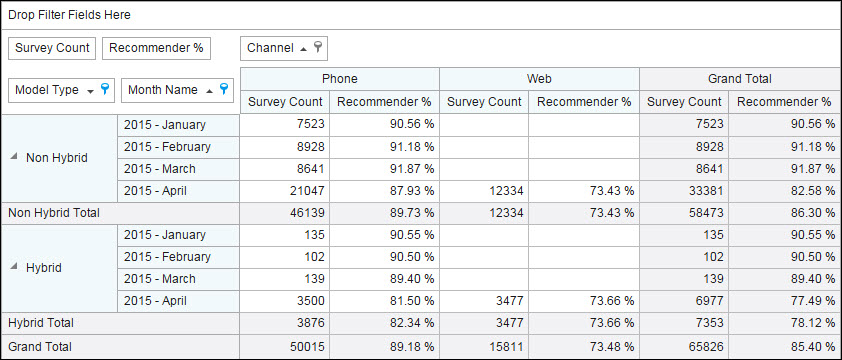Image resolution: width=842 pixels, height=360 pixels.
Task: Toggle the Channel sort arrow
Action: pos(303,48)
